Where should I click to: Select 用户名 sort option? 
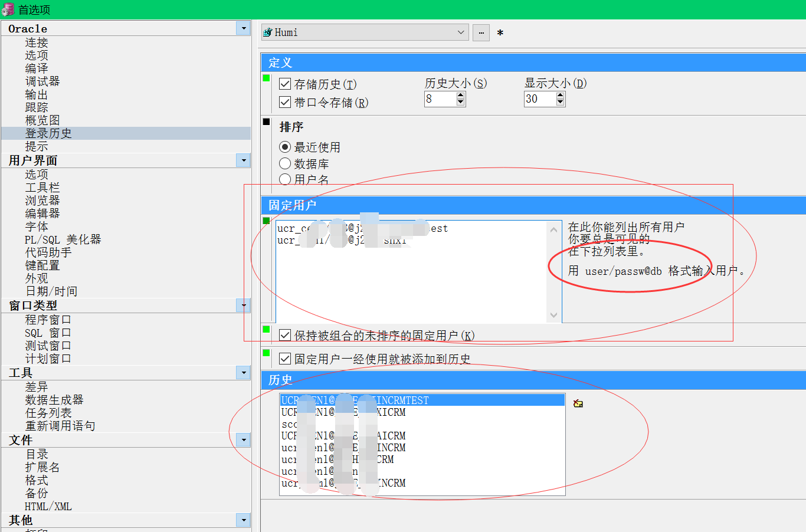[x=285, y=179]
